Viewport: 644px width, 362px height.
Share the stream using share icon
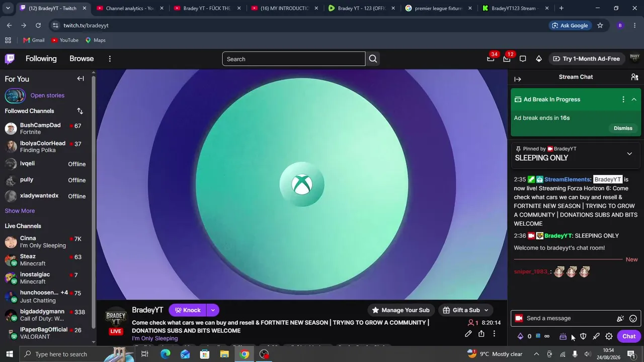(481, 334)
